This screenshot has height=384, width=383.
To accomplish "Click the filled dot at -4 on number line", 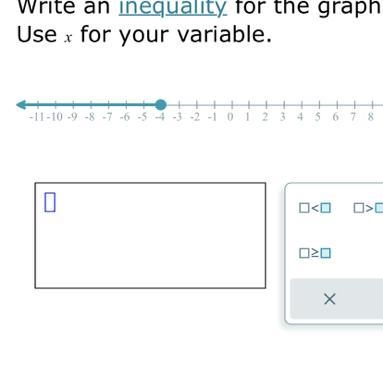I will click(x=161, y=105).
